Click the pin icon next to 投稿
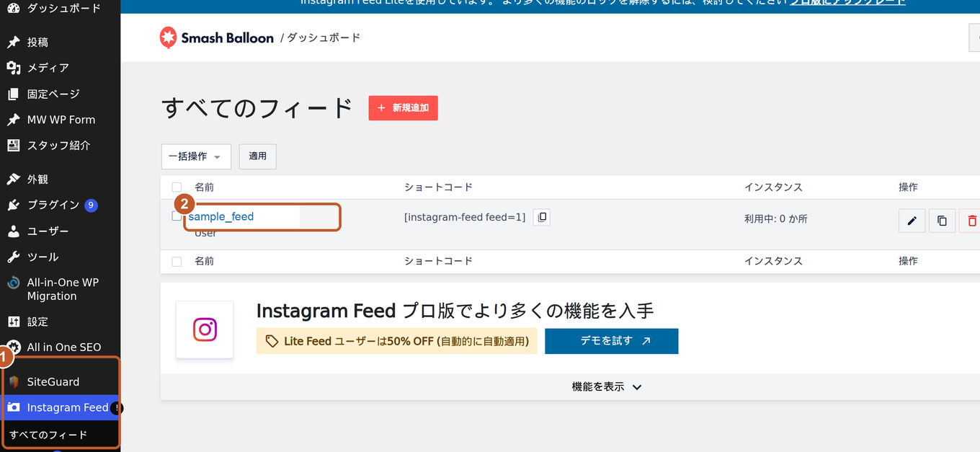The image size is (980, 452). pyautogui.click(x=13, y=42)
